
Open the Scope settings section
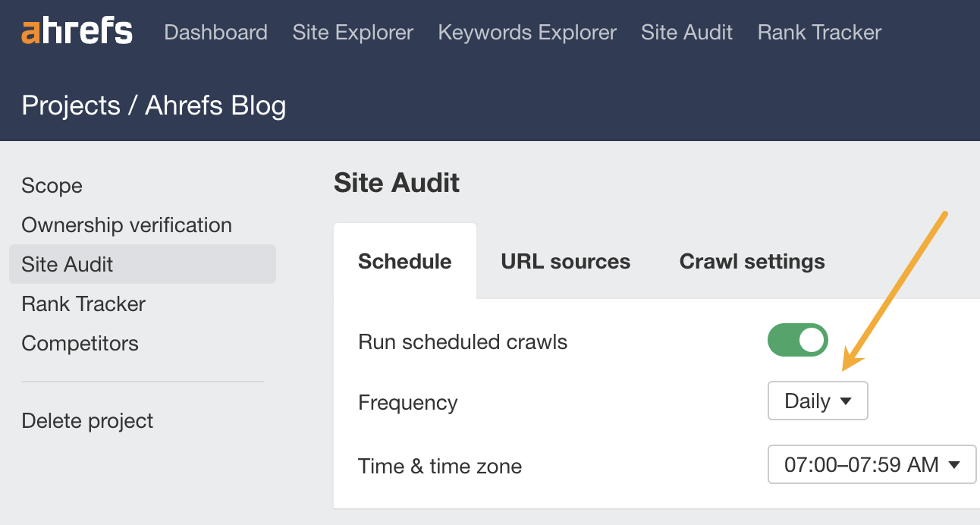[x=52, y=185]
